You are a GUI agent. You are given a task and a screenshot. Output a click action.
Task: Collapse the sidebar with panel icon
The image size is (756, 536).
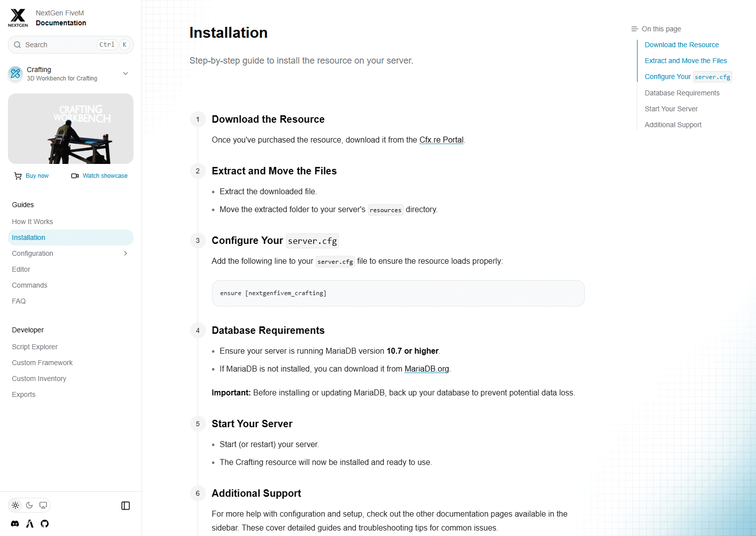point(126,506)
